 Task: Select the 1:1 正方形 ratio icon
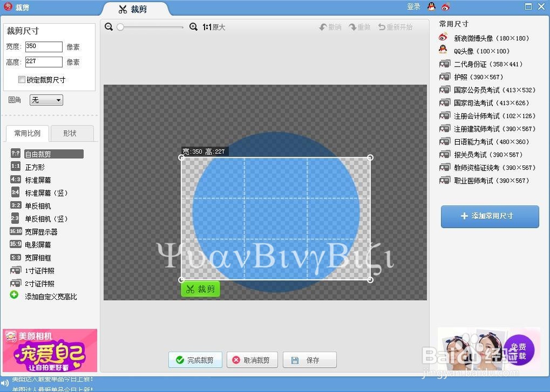pyautogui.click(x=15, y=167)
